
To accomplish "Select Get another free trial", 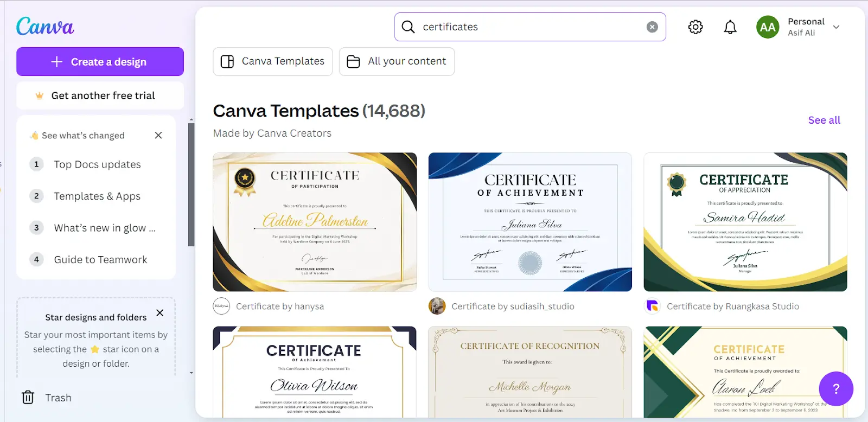I will click(100, 95).
